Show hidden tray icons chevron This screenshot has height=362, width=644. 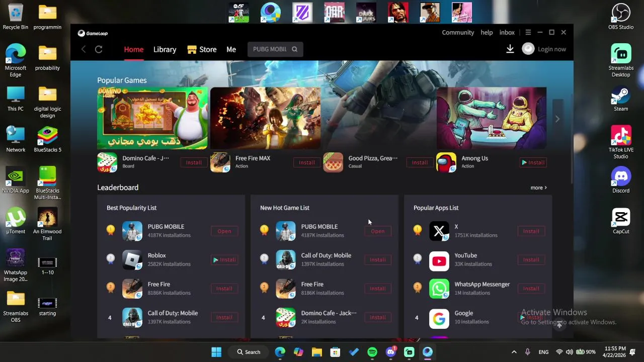coord(514,352)
